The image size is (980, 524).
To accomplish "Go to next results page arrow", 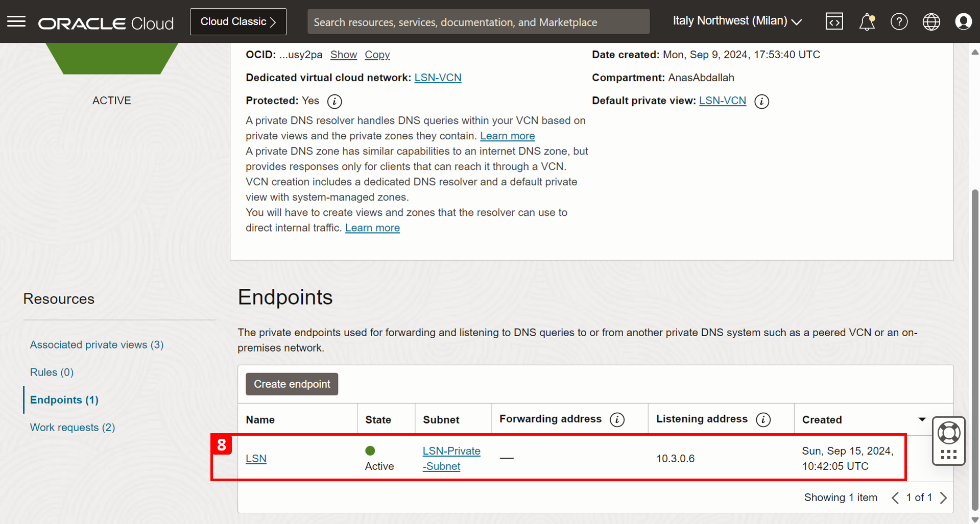I will click(943, 497).
